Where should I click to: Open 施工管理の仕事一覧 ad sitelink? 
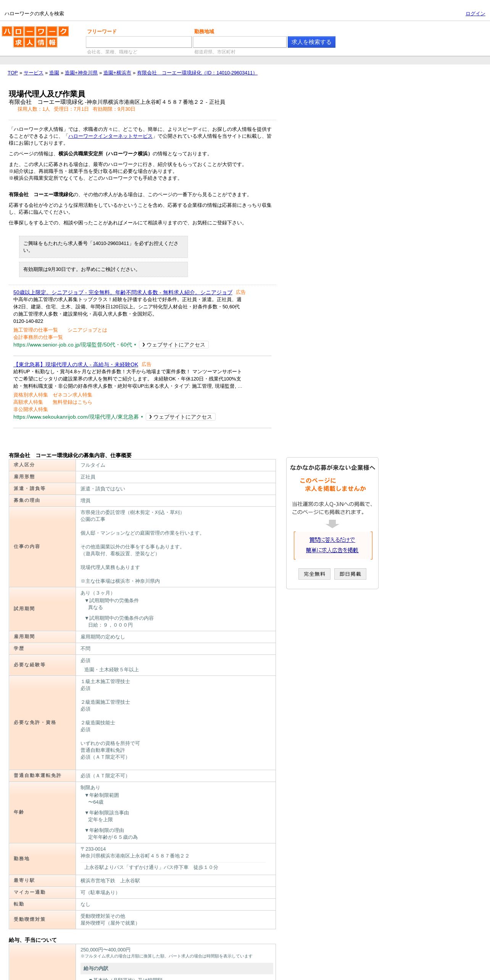(35, 330)
